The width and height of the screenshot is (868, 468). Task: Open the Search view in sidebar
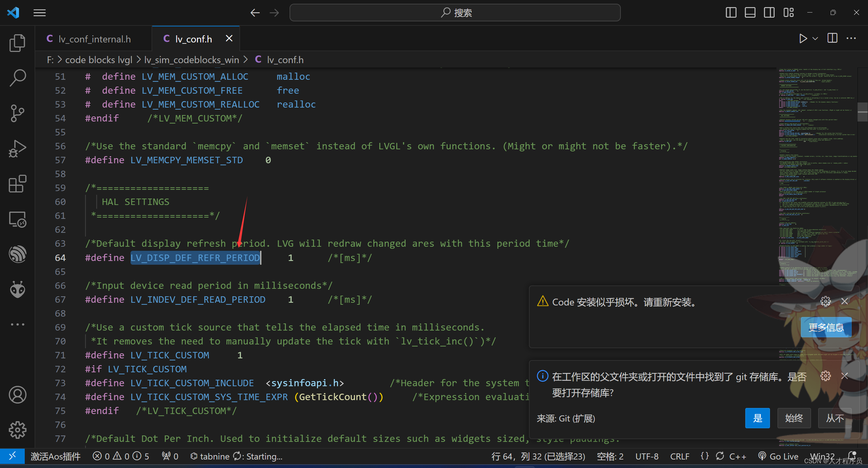click(x=17, y=77)
